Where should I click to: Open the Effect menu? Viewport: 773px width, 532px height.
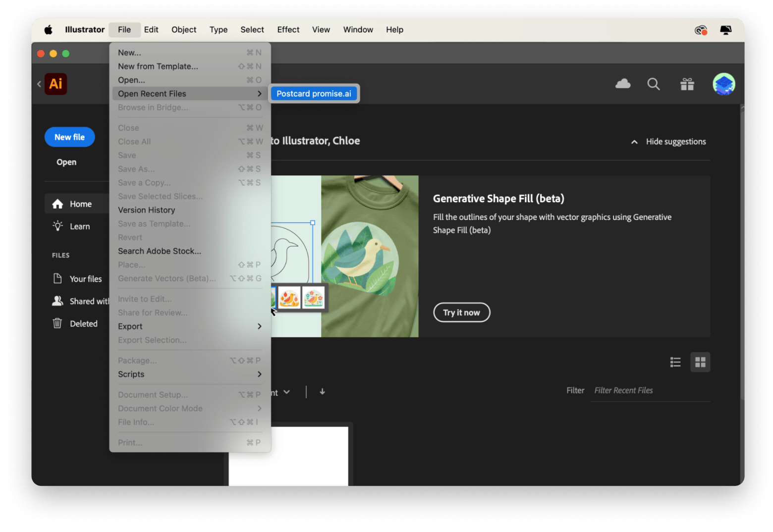[288, 30]
